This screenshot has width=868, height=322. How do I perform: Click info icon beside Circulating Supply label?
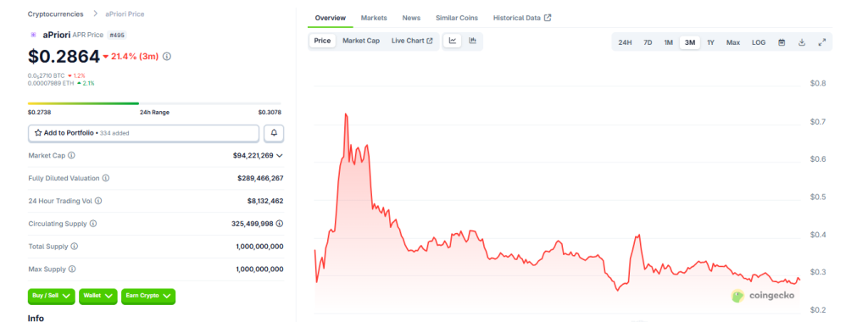(93, 224)
